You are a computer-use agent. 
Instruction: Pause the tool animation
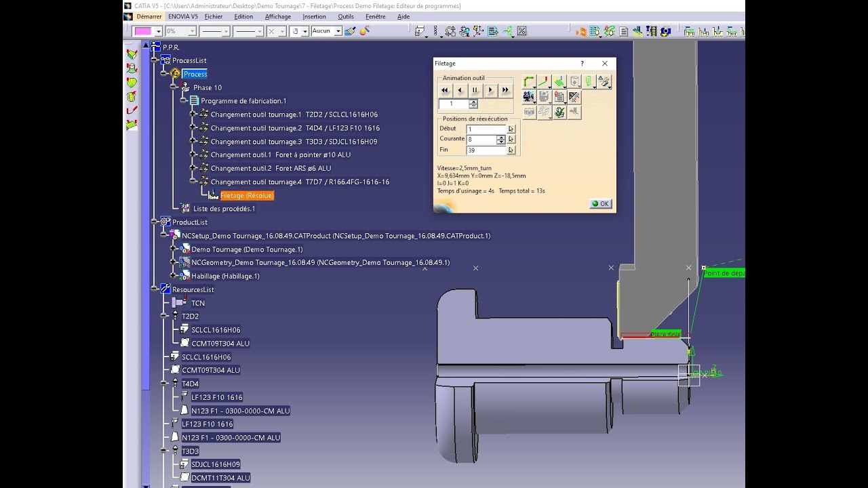pos(475,90)
